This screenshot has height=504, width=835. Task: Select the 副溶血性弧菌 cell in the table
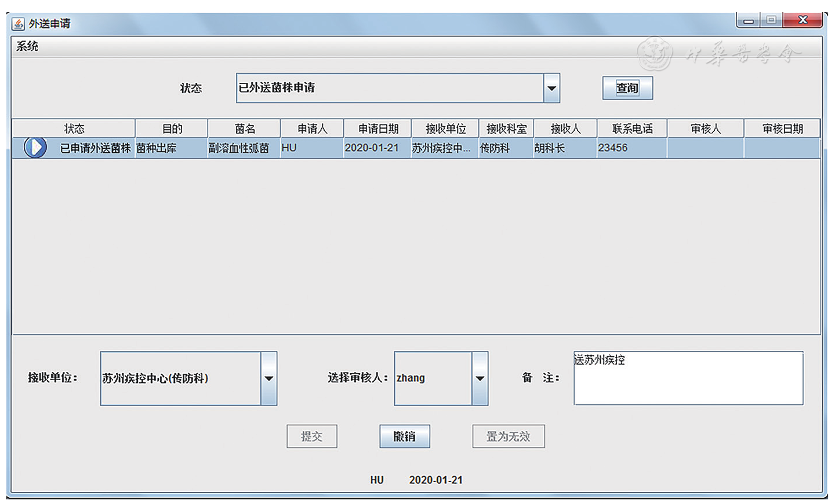(239, 148)
